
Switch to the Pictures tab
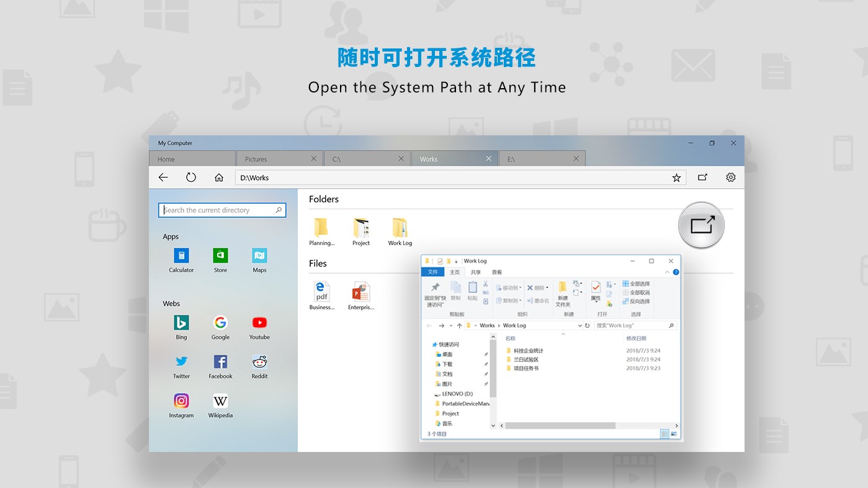click(x=255, y=158)
